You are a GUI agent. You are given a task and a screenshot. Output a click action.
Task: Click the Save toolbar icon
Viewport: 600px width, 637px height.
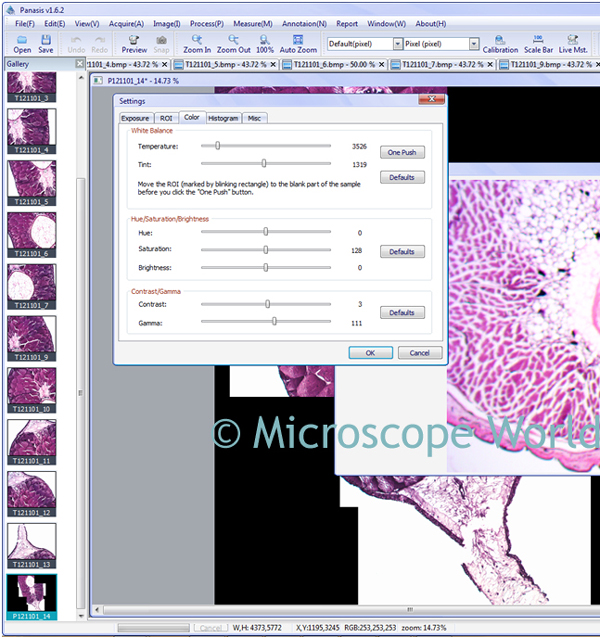(x=45, y=44)
